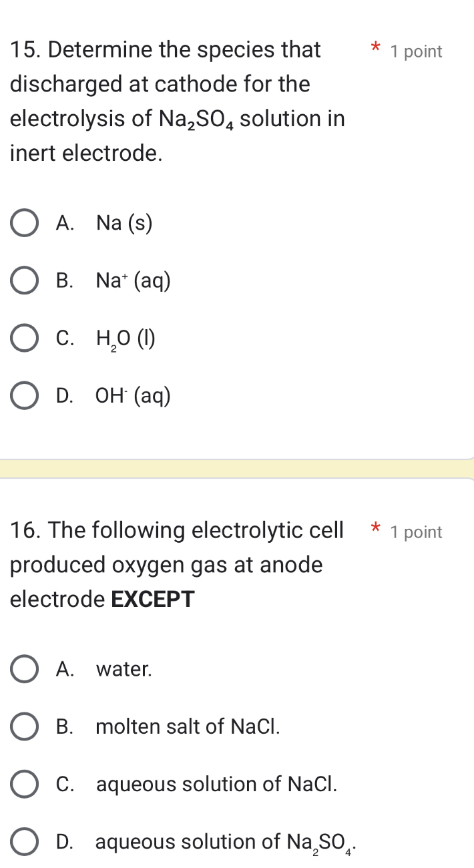Select option C 'aqueous solution of NaCl'
Image resolution: width=474 pixels, height=868 pixels.
click(x=24, y=785)
